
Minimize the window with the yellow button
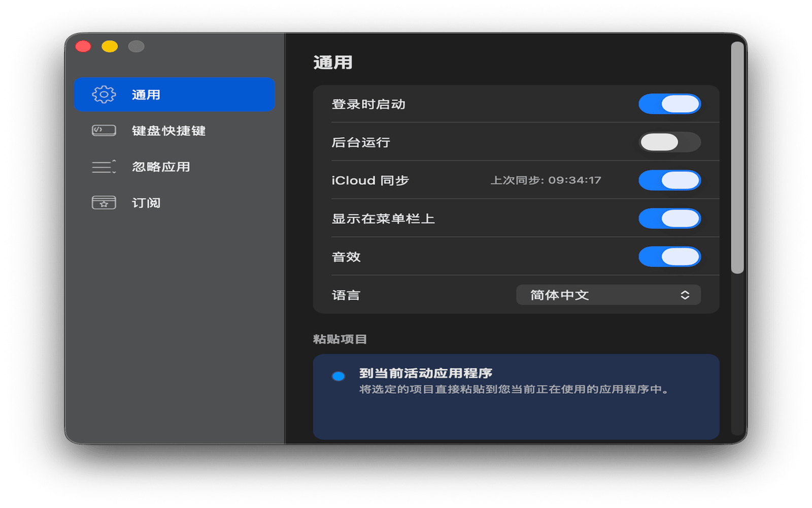click(110, 46)
